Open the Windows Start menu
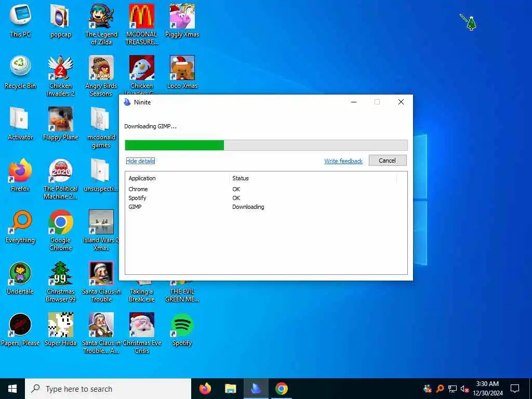 pos(12,389)
